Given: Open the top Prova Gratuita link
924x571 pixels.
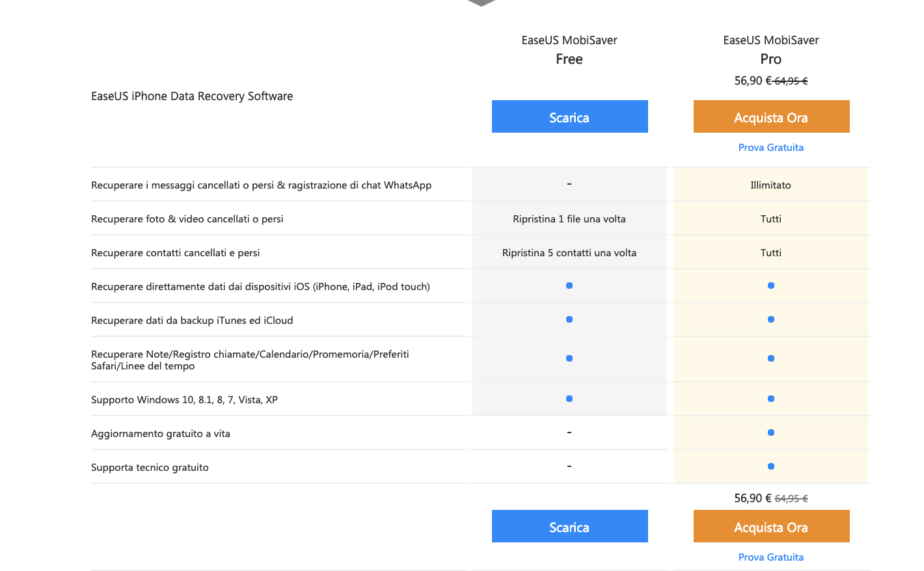Looking at the screenshot, I should (770, 148).
